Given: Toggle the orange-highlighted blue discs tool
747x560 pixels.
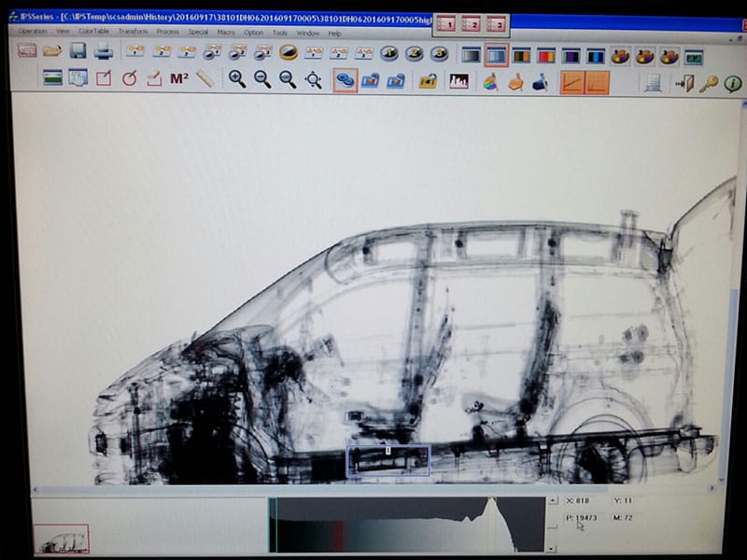Looking at the screenshot, I should pos(345,80).
